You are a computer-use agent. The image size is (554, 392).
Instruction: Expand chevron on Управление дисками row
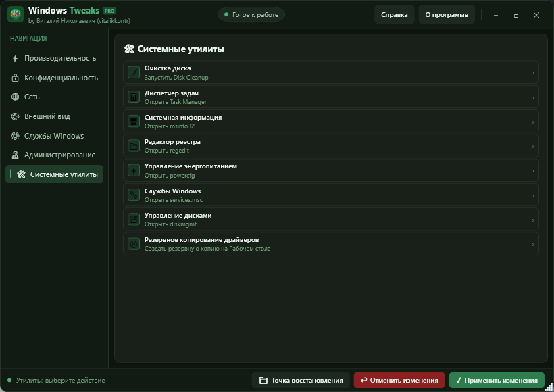[533, 220]
